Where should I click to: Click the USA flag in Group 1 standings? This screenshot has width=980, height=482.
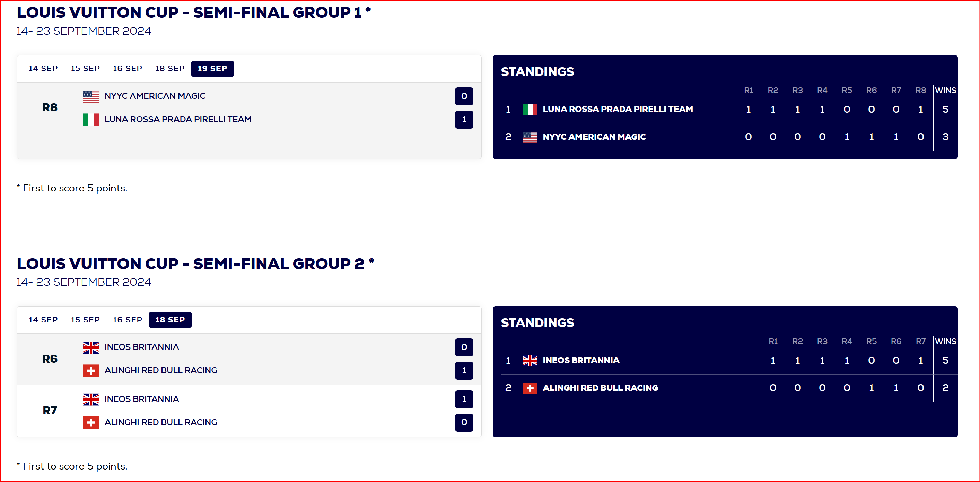[530, 137]
